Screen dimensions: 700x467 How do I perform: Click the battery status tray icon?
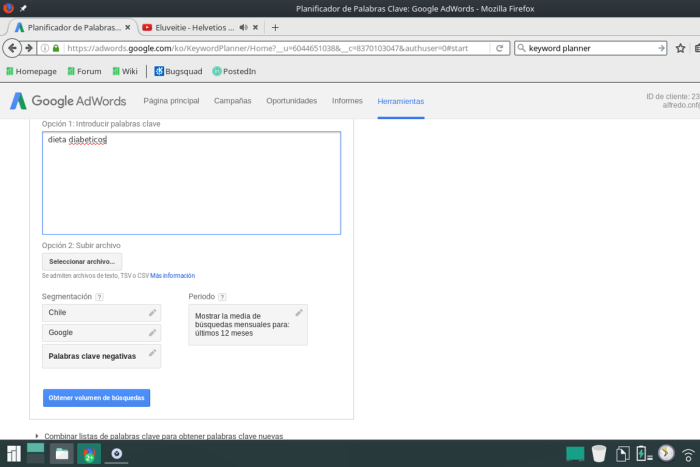[x=644, y=454]
